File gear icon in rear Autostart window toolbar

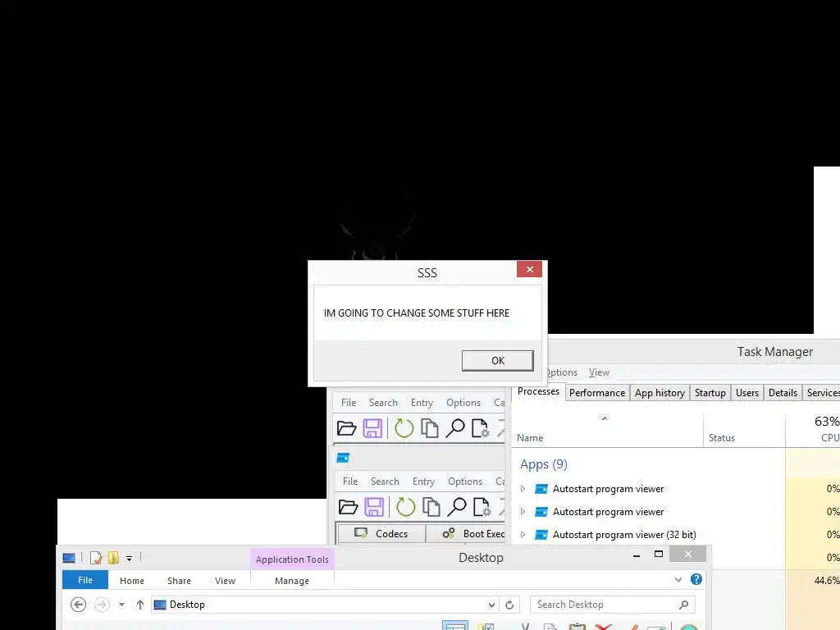[480, 428]
